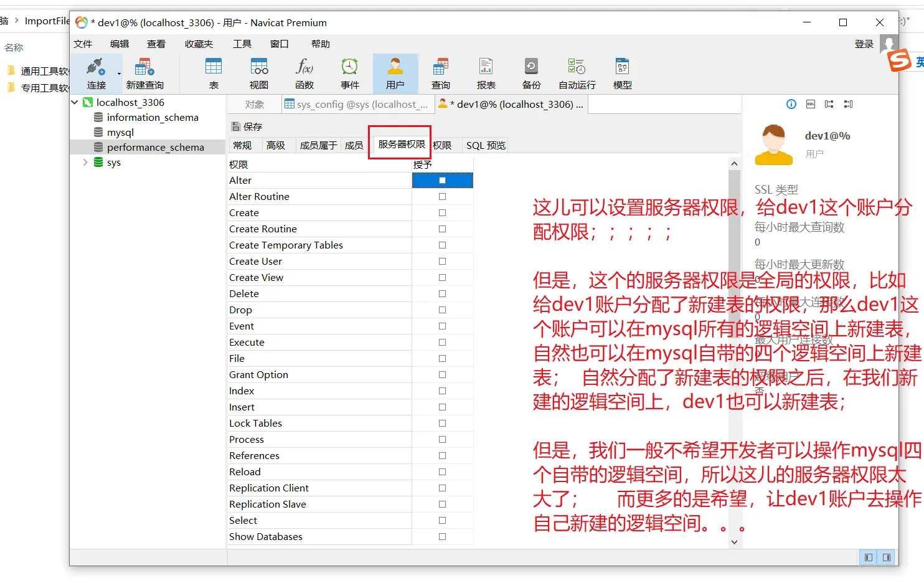Grant the Select privilege checkbox

[x=442, y=521]
